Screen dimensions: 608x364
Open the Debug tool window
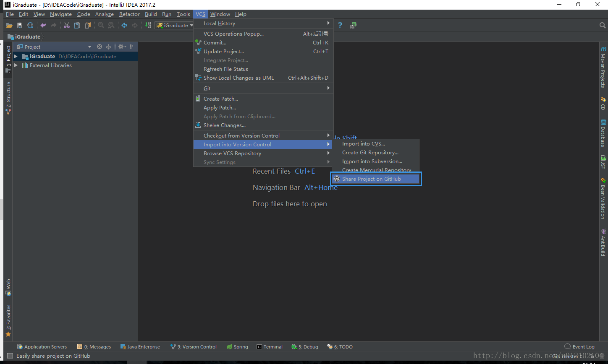pyautogui.click(x=305, y=347)
